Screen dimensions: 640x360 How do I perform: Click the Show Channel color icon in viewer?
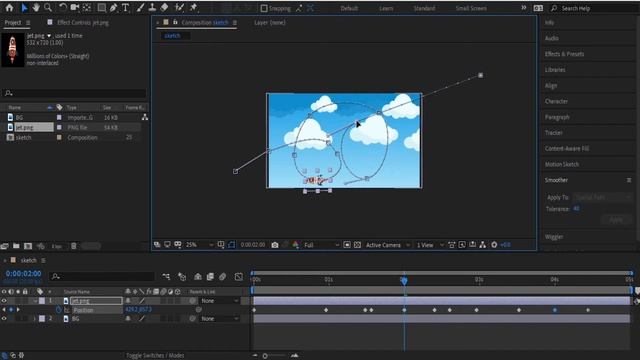296,245
